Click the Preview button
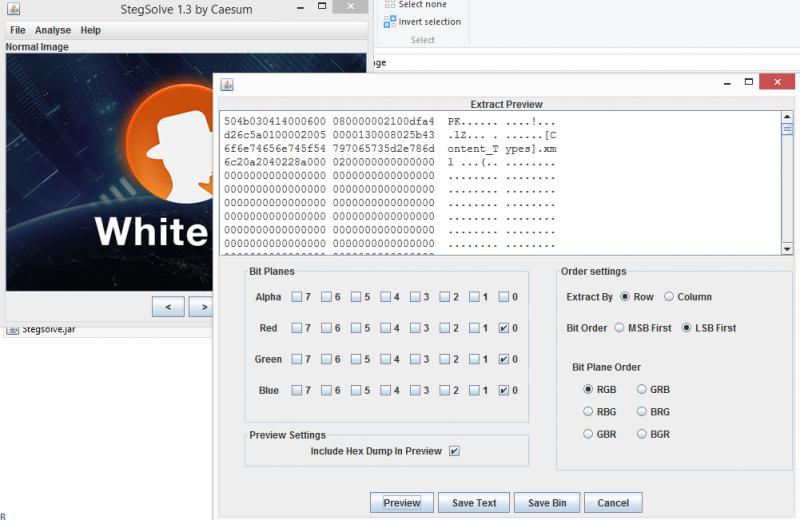 (x=402, y=503)
